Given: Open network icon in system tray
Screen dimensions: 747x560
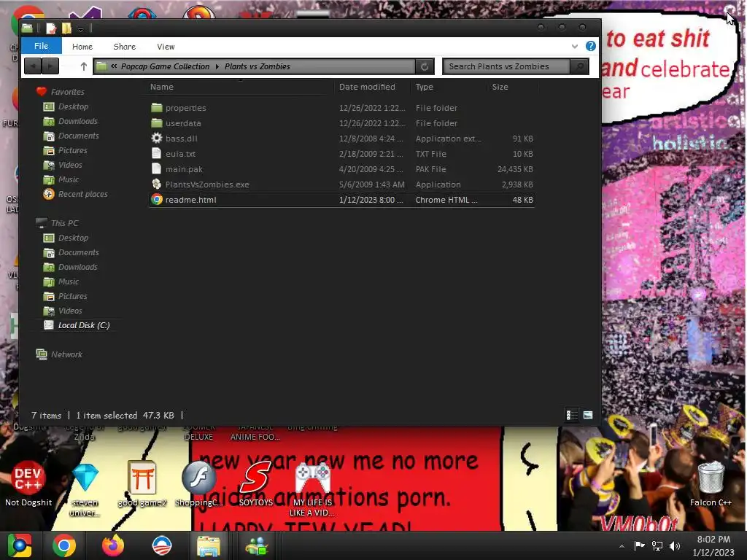Looking at the screenshot, I should point(657,546).
